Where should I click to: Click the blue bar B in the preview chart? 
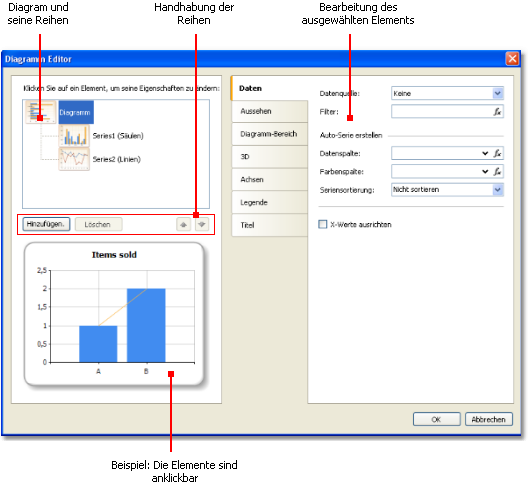click(x=146, y=325)
